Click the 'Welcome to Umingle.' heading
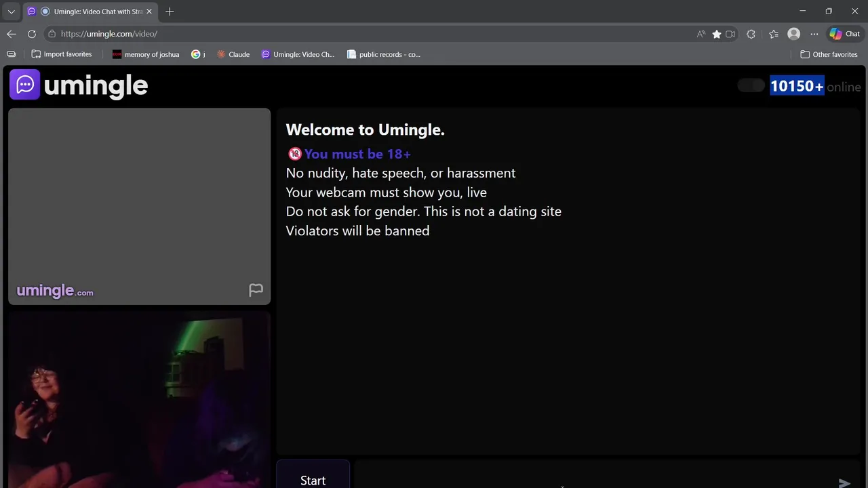 tap(365, 129)
